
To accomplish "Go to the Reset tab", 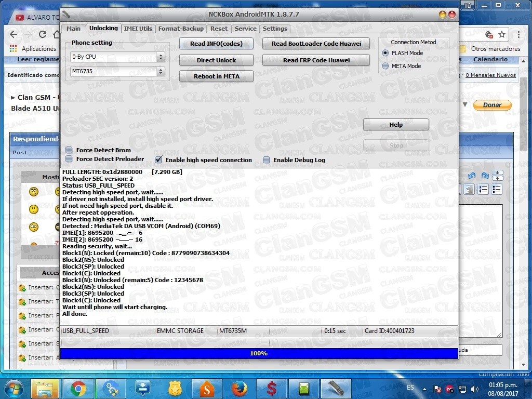I will (219, 29).
